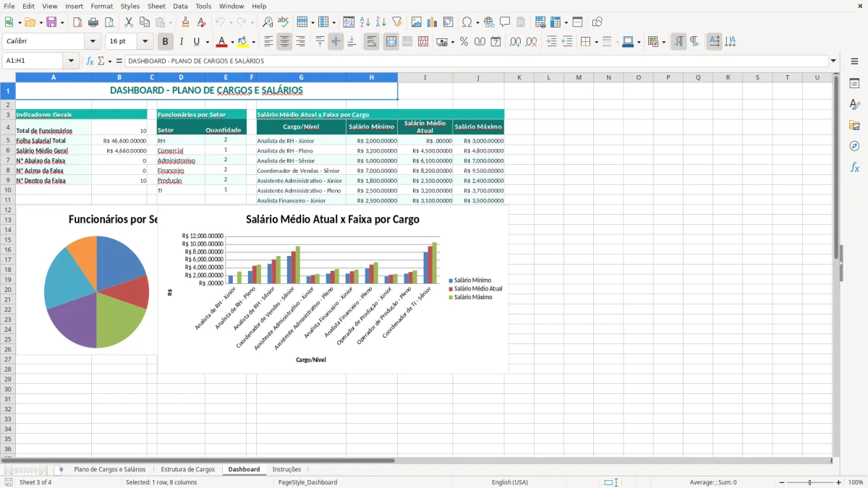
Task: Open the special character dropdown arrow
Action: click(477, 22)
